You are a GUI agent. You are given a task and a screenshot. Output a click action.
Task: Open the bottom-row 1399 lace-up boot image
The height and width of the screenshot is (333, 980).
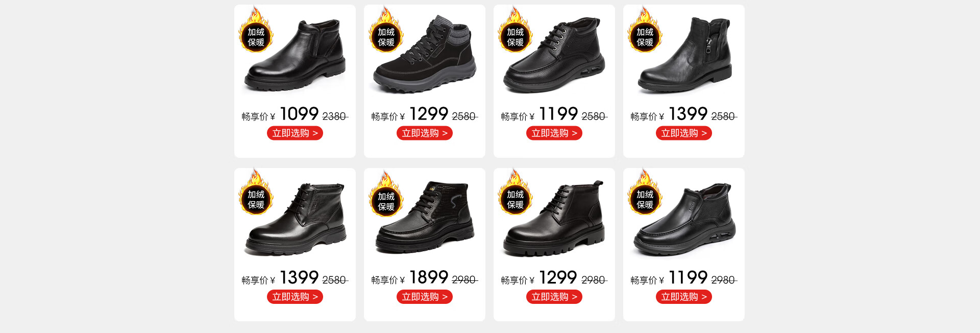tap(296, 219)
